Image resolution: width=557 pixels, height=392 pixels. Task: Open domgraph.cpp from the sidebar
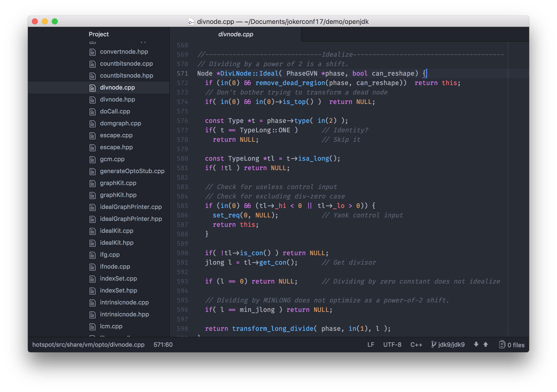point(120,123)
